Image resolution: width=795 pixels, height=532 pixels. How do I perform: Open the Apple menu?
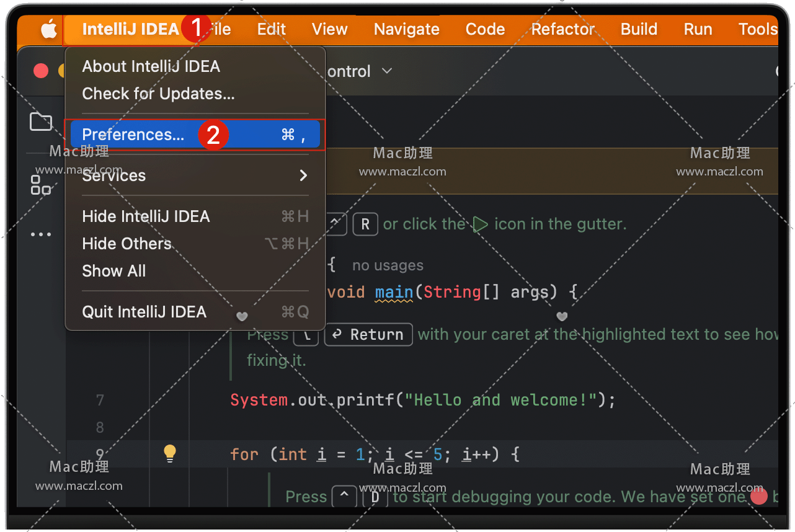click(48, 29)
